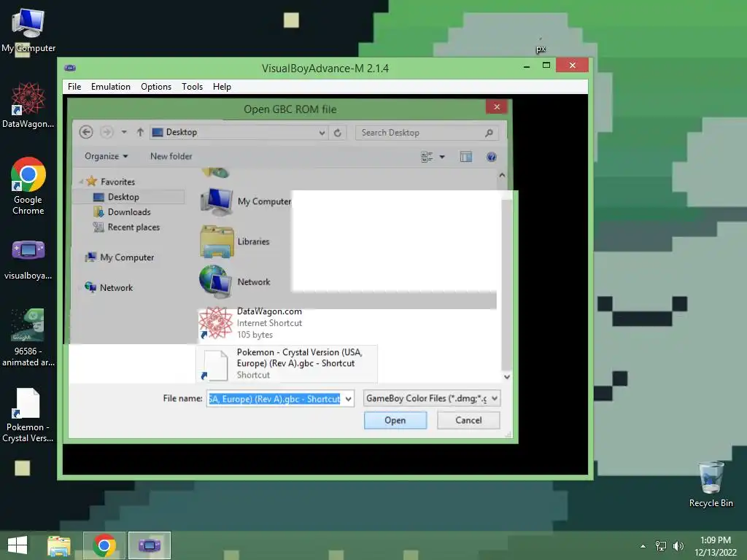Click the search magnifier icon
Viewport: 747px width, 560px height.
(489, 133)
